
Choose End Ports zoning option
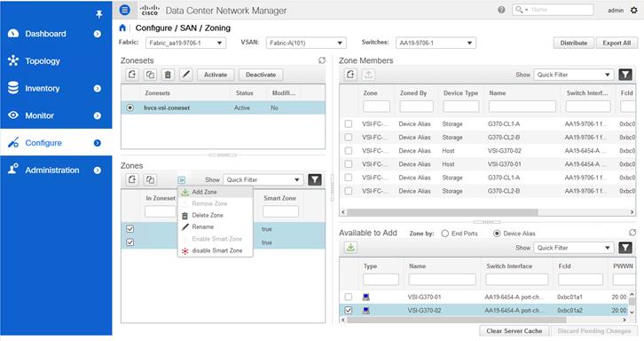tap(444, 234)
